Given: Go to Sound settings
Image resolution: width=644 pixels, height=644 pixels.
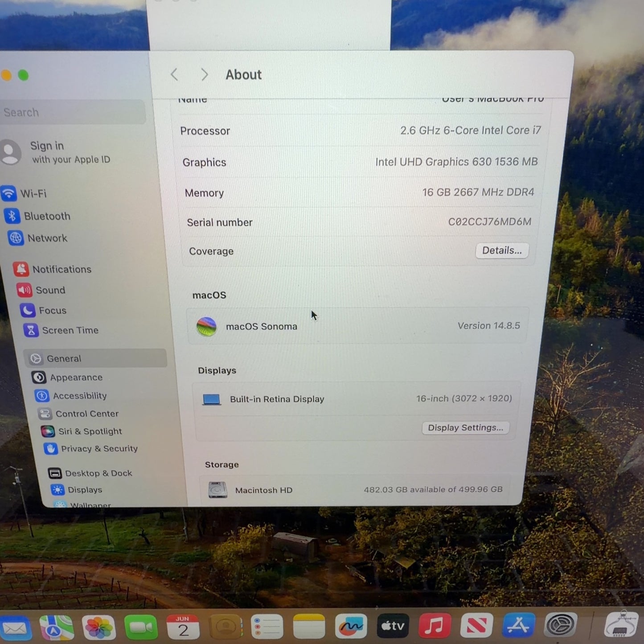Looking at the screenshot, I should coord(41,290).
